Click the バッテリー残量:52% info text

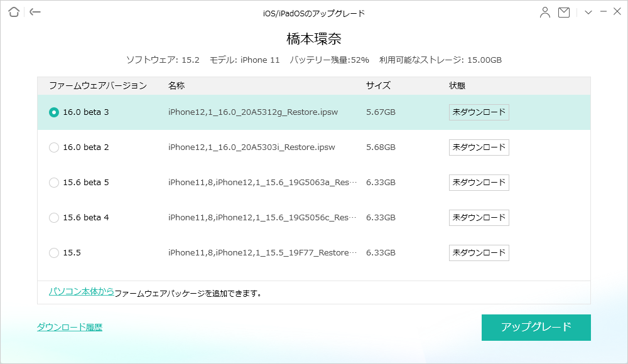329,60
